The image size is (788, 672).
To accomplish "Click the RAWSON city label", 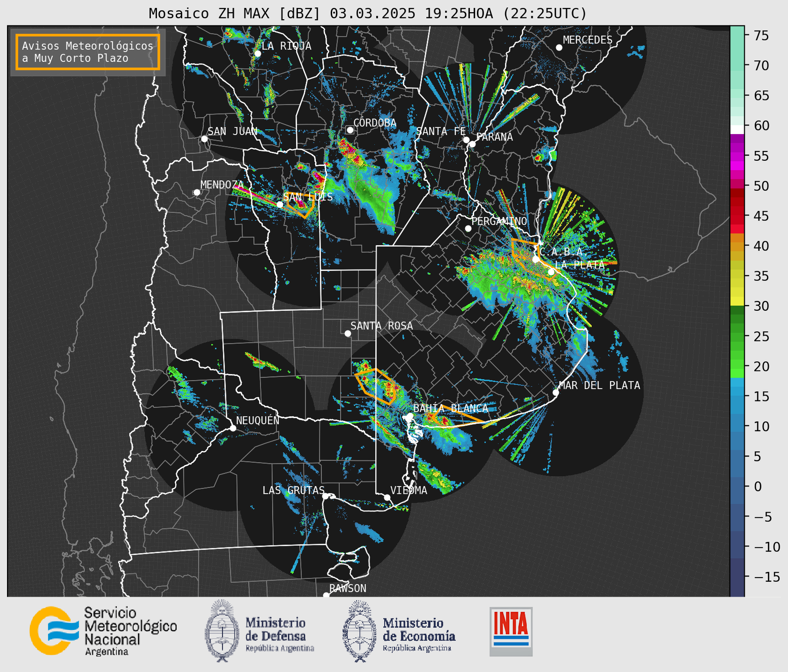I will point(348,589).
